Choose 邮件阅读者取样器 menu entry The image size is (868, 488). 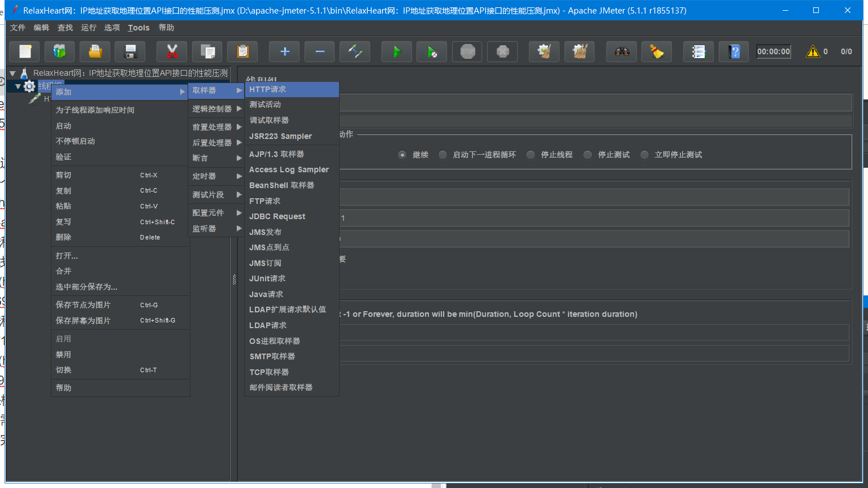tap(292, 387)
